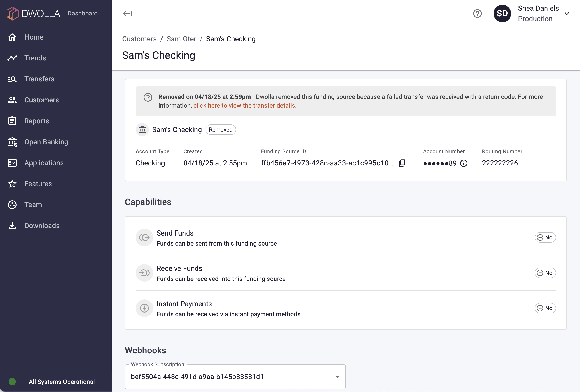Image resolution: width=580 pixels, height=392 pixels.
Task: Click the Team icon in sidebar
Action: click(x=12, y=205)
